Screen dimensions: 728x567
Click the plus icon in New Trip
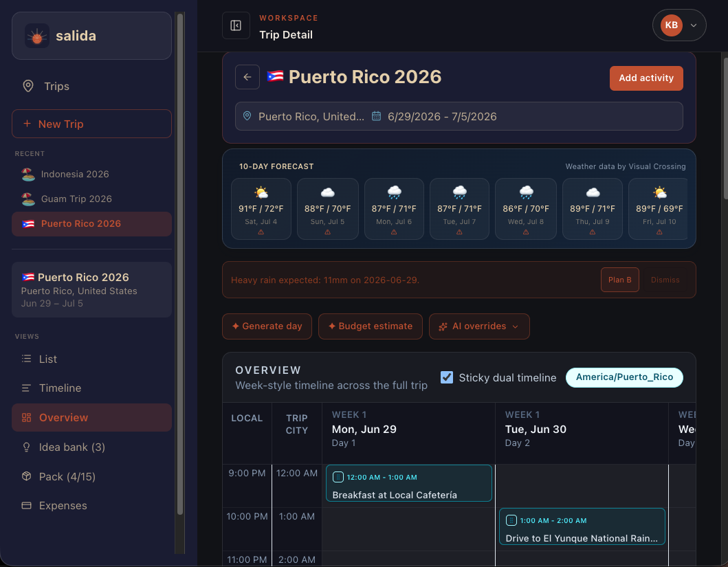click(27, 124)
